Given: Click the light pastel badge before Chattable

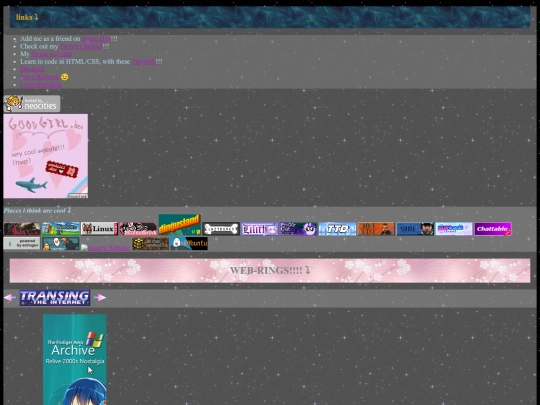Looking at the screenshot, I should click(x=454, y=229).
